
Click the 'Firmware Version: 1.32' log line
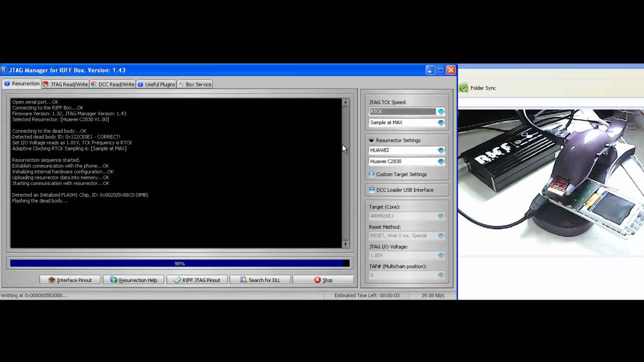pyautogui.click(x=69, y=114)
